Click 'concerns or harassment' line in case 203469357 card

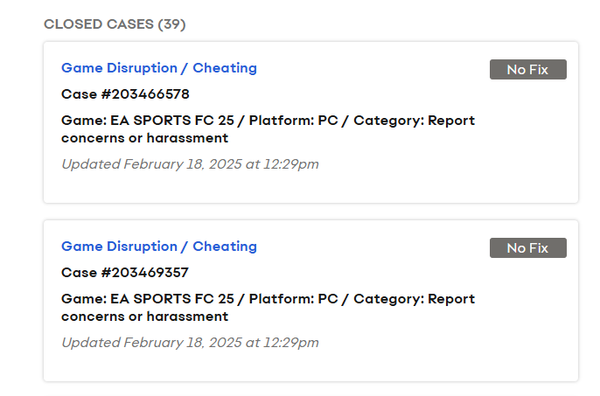[145, 316]
